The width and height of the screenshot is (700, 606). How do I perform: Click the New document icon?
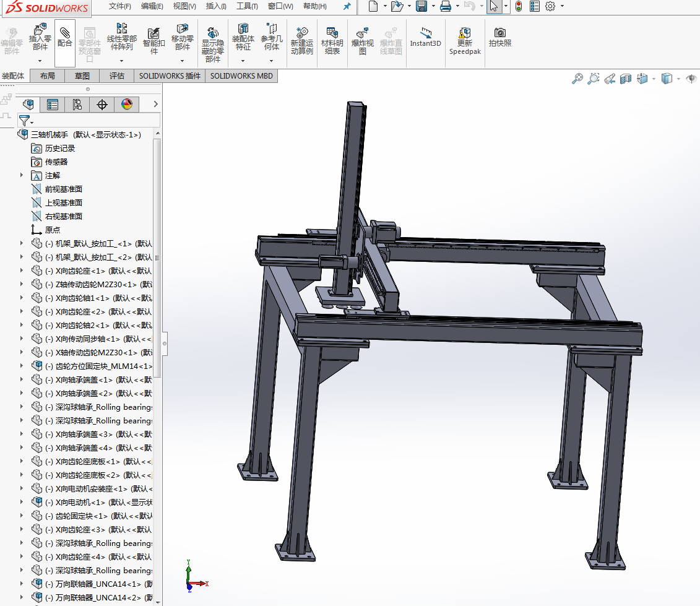[x=373, y=6]
